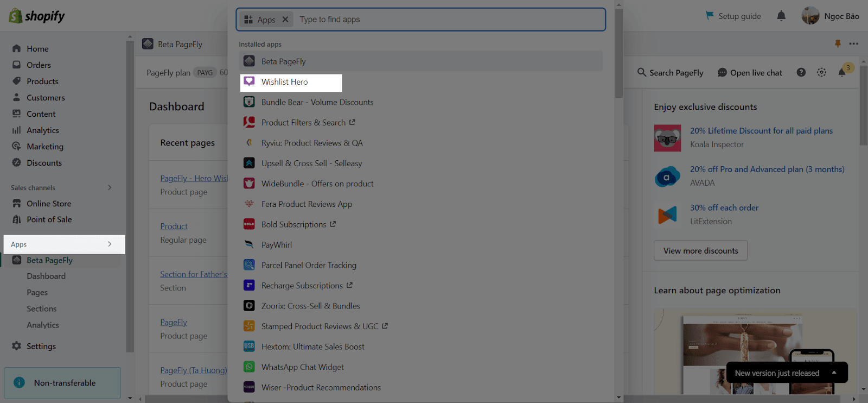Select Product Filters & Search app
Screen dimensions: 868x403
pos(303,123)
